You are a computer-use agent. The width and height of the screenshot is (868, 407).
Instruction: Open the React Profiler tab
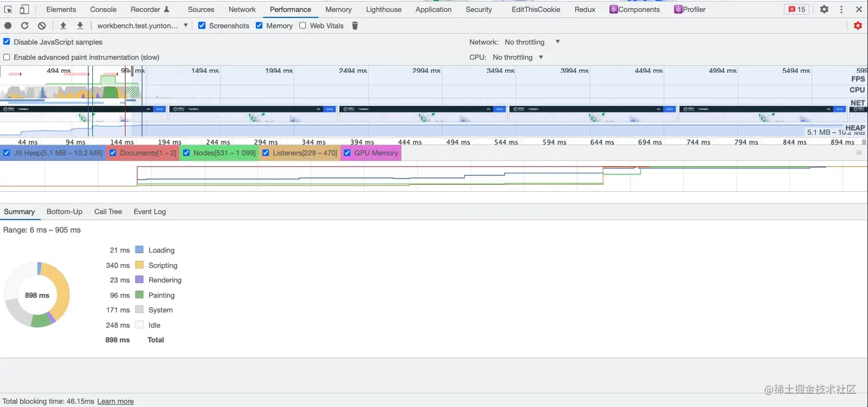pos(690,9)
